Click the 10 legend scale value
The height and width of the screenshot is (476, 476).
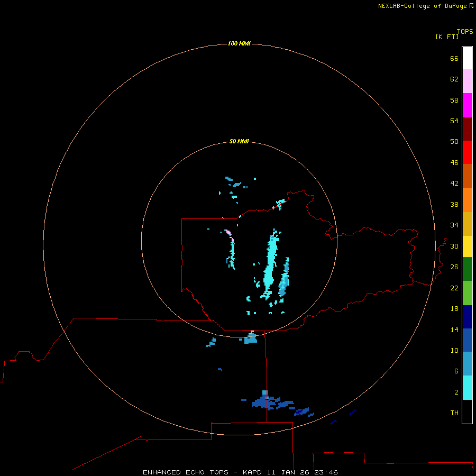(454, 350)
